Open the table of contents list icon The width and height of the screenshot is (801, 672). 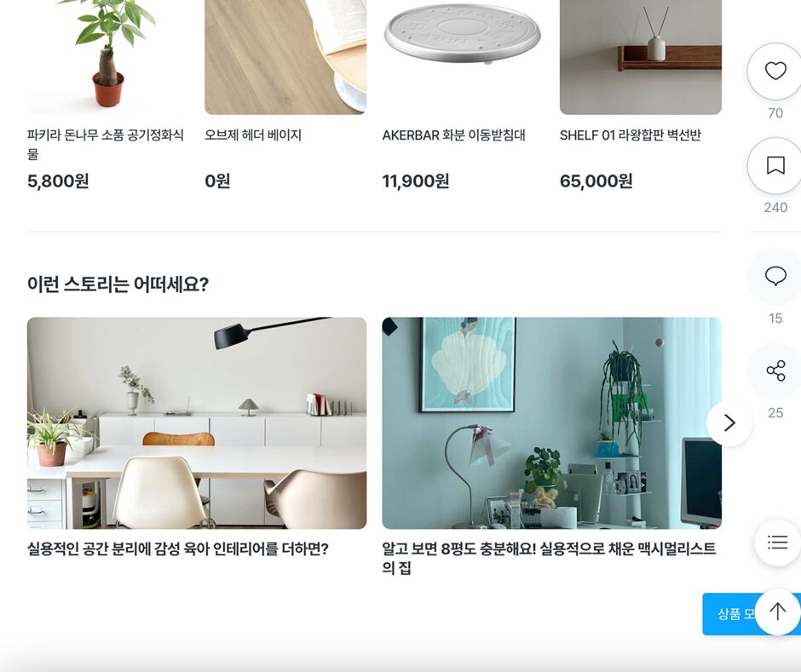pyautogui.click(x=777, y=543)
